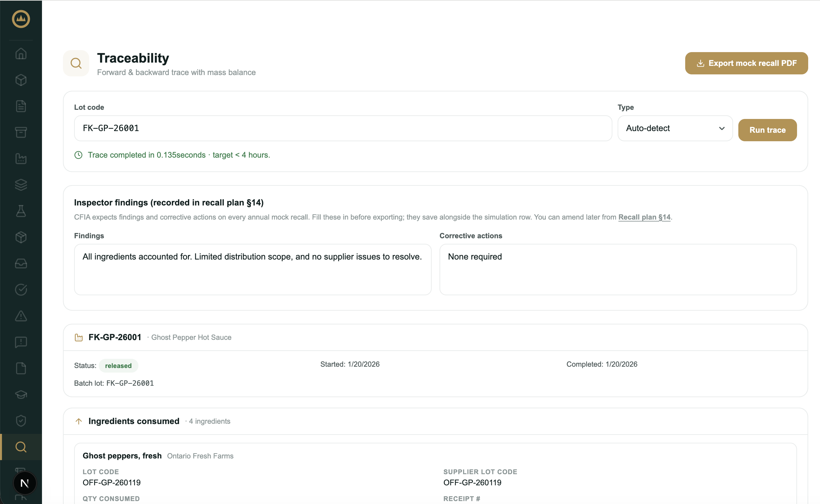Click the bold "FK-GP-26001" card heading

point(115,337)
